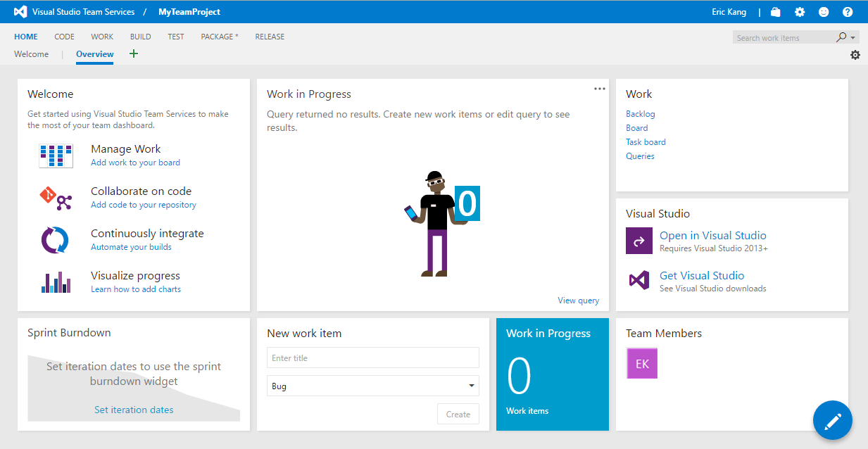Open the PACKAGE hub
Screen dimensions: 868x449
(220, 37)
